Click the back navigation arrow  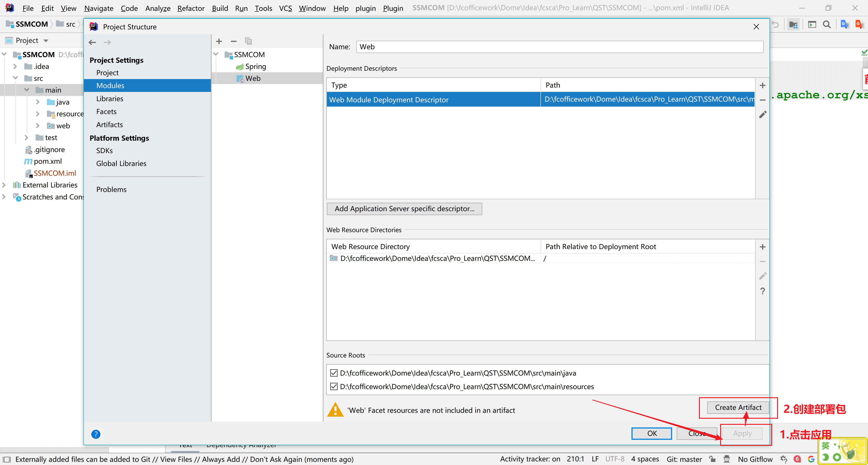92,42
